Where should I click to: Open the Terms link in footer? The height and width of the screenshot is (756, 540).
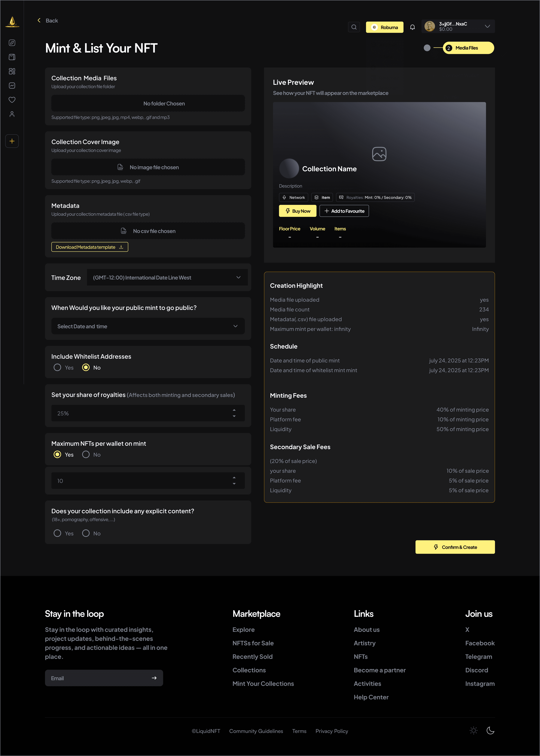299,731
